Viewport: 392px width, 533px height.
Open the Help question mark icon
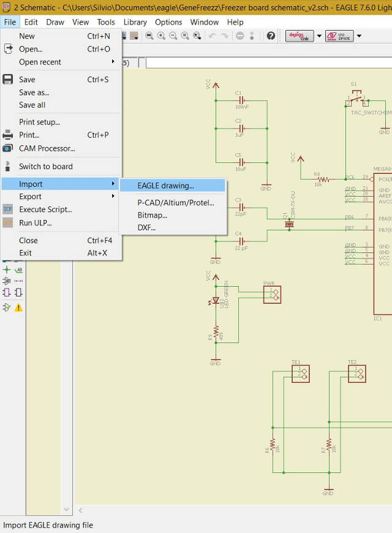(271, 36)
